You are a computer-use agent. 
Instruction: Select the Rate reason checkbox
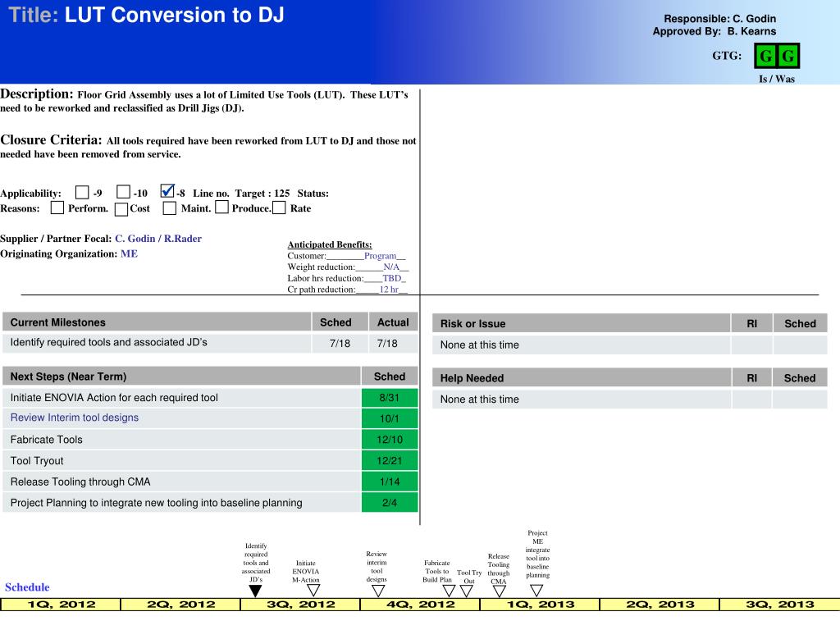[x=279, y=208]
